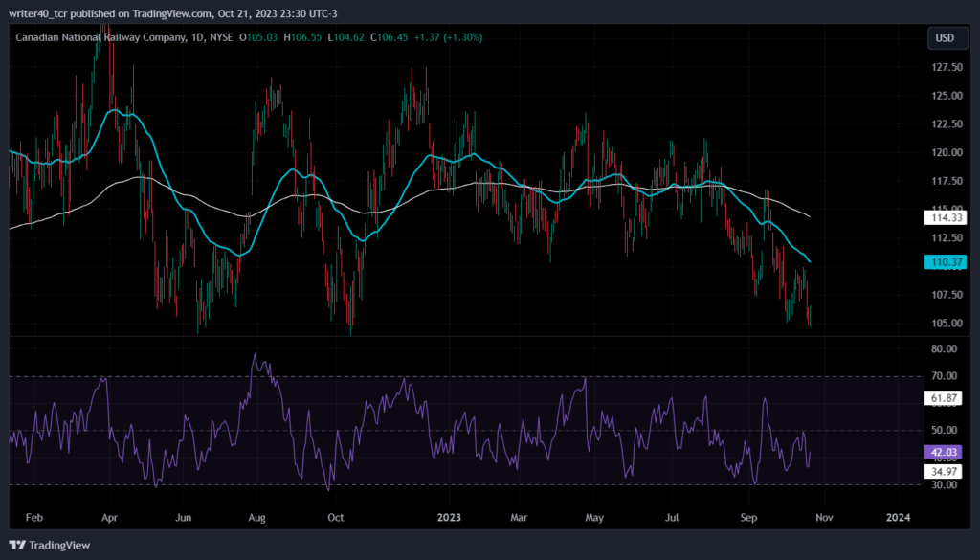980x560 pixels.
Task: Click the Feb label on time axis
Action: [34, 518]
